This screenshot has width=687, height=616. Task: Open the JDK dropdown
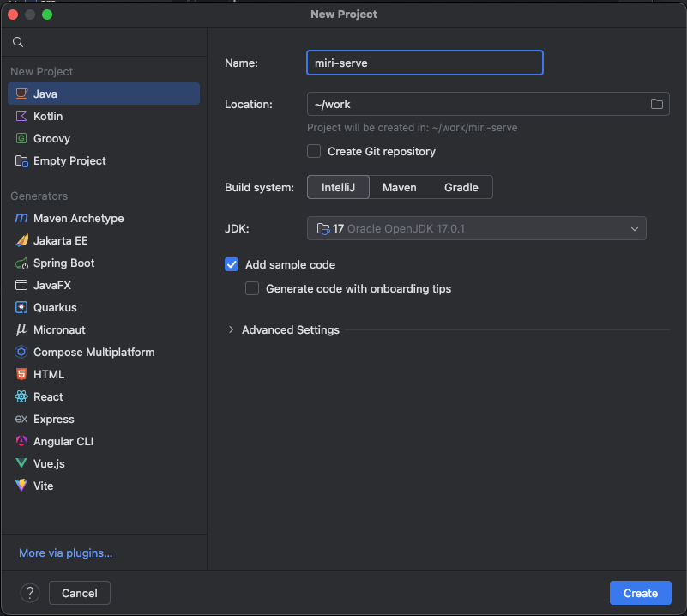pos(476,228)
